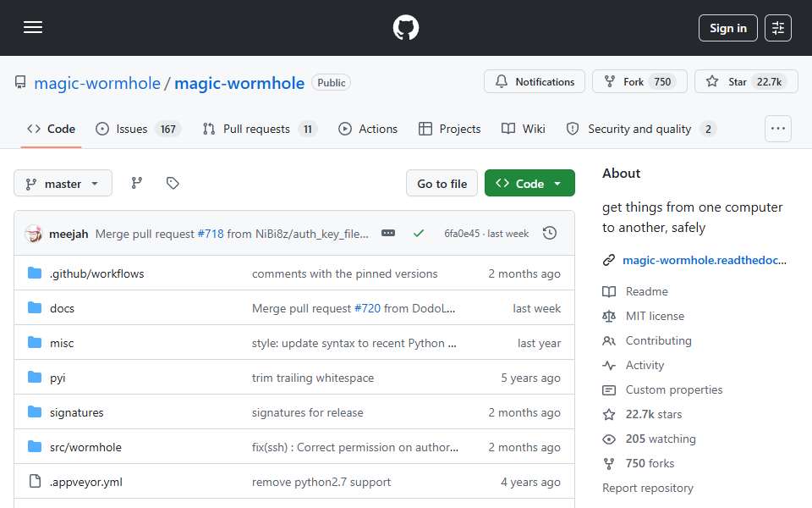Open the src/wormhole folder

tap(85, 447)
